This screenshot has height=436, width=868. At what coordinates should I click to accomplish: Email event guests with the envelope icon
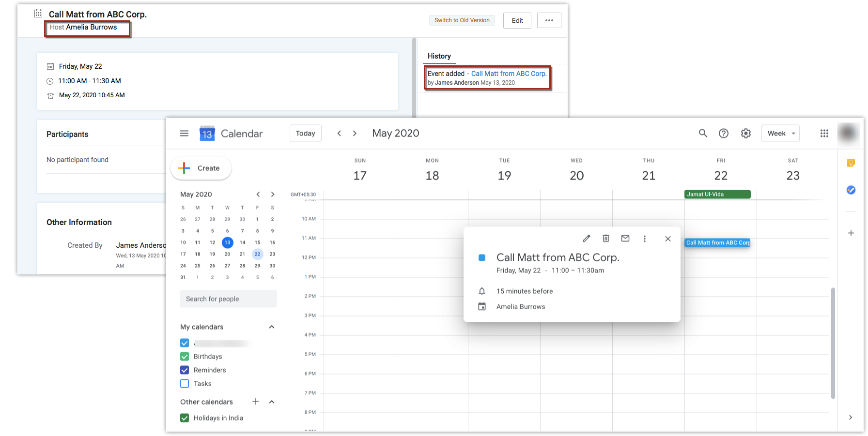625,239
